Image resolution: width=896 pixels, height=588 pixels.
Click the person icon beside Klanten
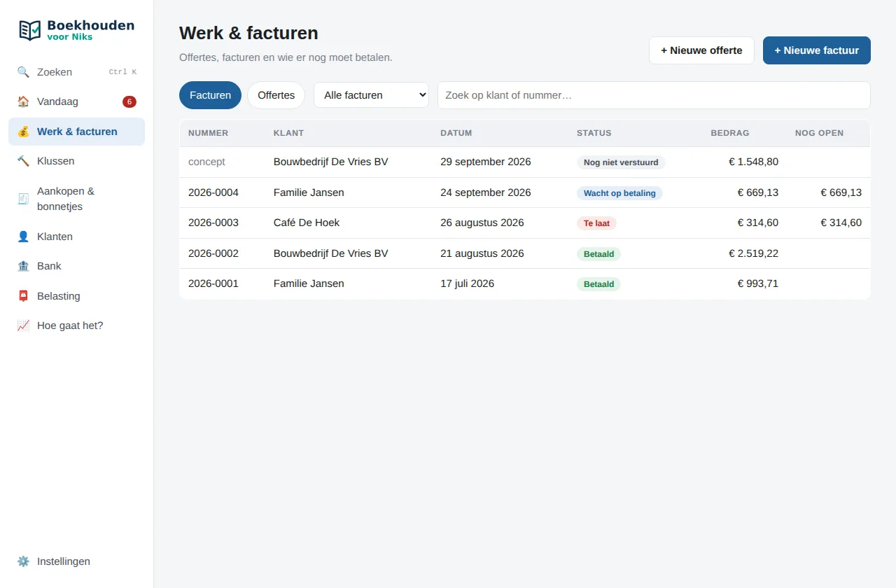tap(23, 237)
